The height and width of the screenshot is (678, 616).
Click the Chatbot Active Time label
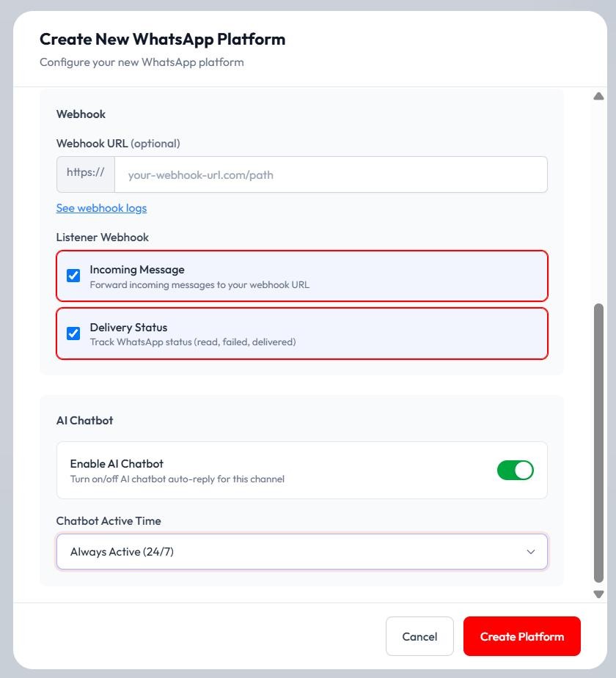coord(109,521)
